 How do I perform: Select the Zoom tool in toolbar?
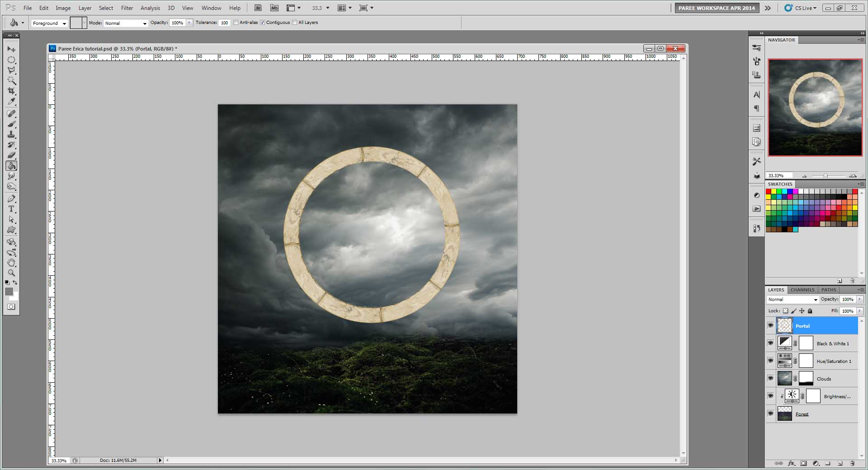point(11,273)
